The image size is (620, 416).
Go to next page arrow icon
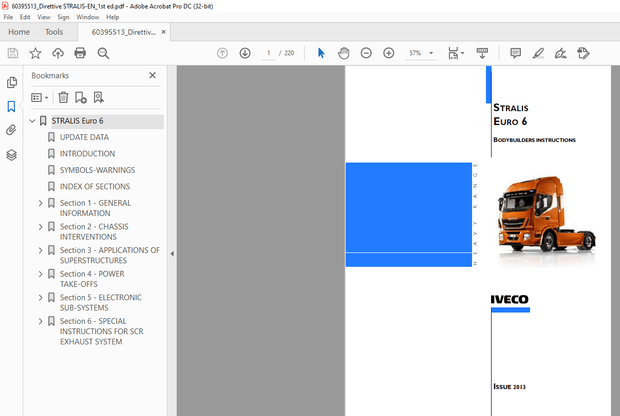tap(245, 53)
